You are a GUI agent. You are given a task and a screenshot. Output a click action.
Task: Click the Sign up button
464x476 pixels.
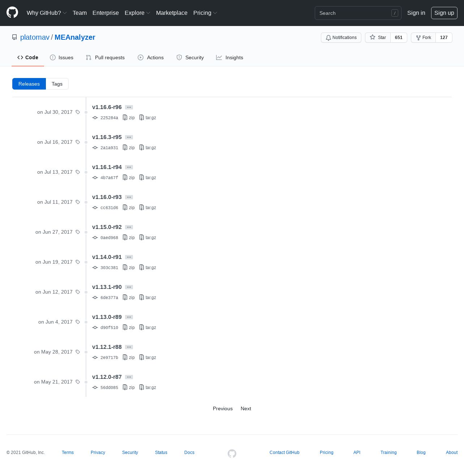click(444, 13)
